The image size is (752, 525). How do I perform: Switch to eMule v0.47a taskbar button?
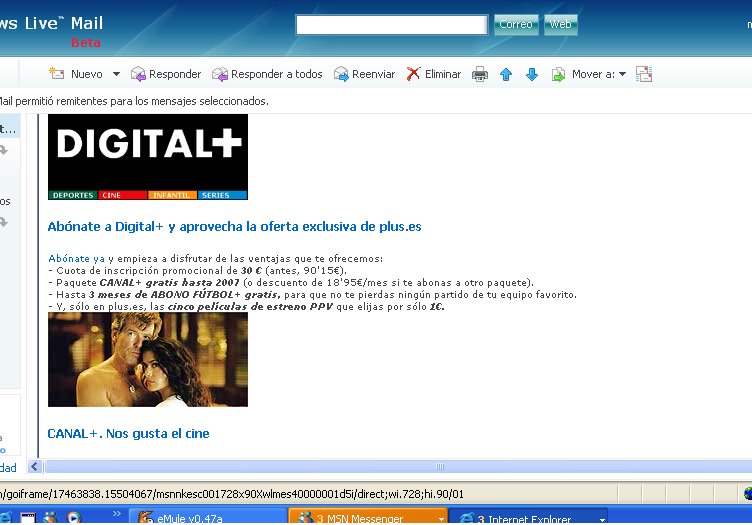(x=208, y=518)
